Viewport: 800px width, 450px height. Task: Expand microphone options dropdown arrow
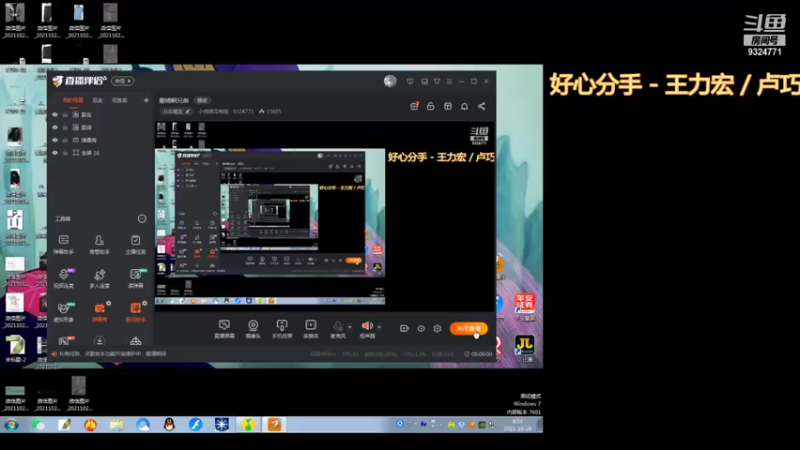click(x=349, y=327)
